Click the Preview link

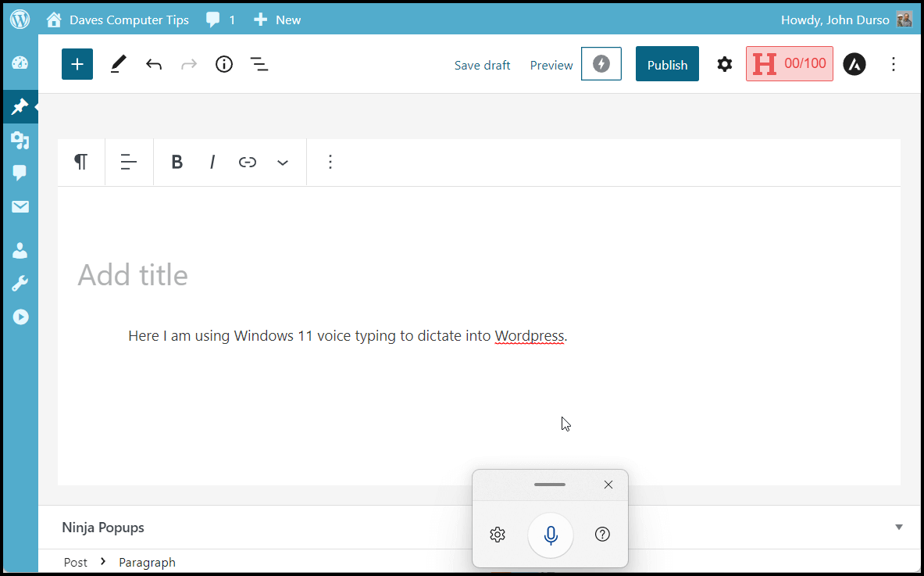point(551,66)
